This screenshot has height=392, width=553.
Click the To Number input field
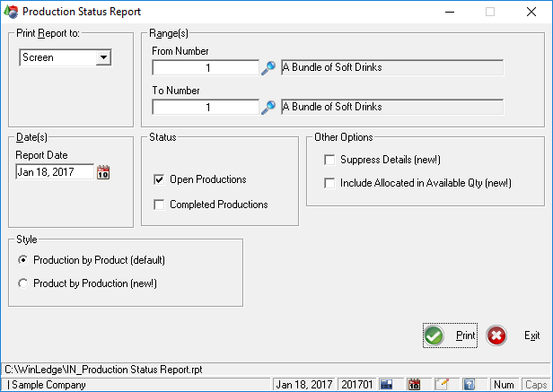pyautogui.click(x=206, y=108)
